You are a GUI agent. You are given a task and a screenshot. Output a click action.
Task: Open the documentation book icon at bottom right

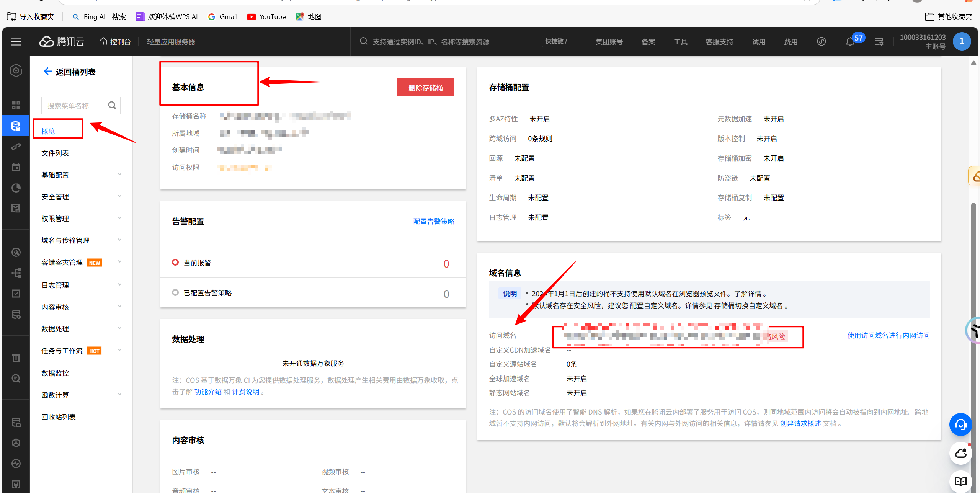coord(960,482)
